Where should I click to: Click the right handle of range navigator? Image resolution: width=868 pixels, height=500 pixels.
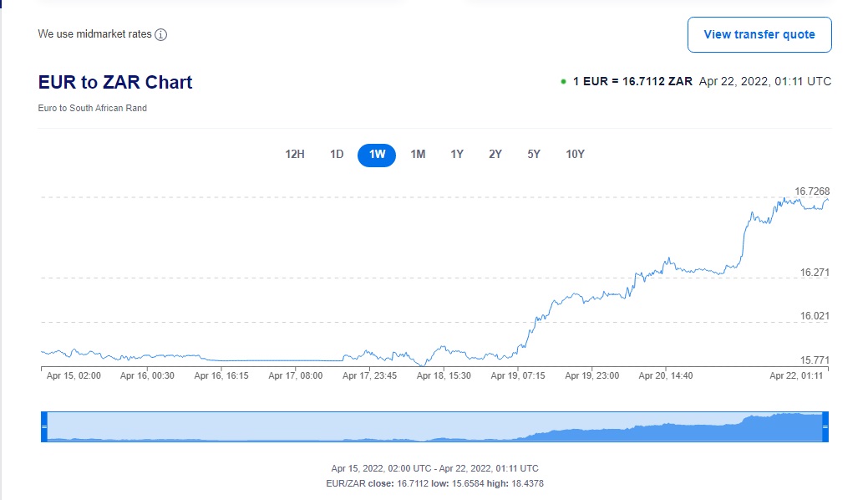click(825, 426)
